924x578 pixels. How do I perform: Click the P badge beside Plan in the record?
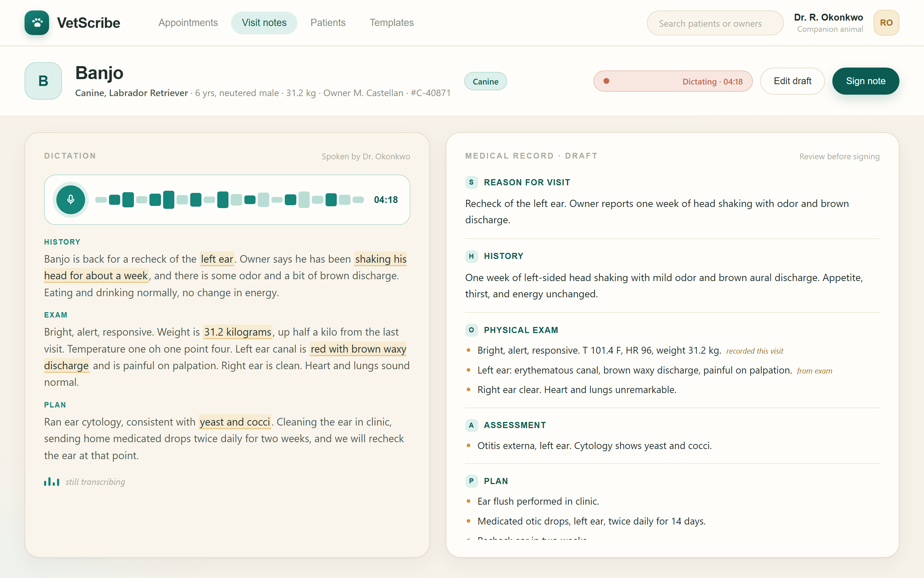471,481
